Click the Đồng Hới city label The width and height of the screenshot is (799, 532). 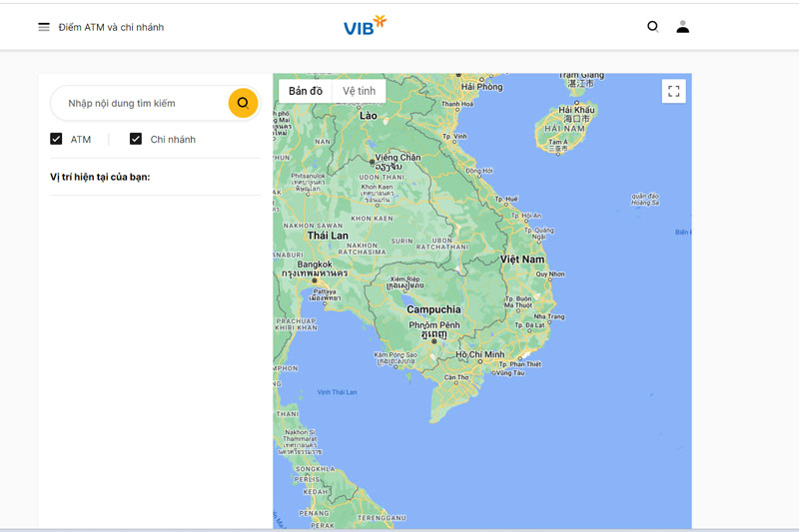479,171
